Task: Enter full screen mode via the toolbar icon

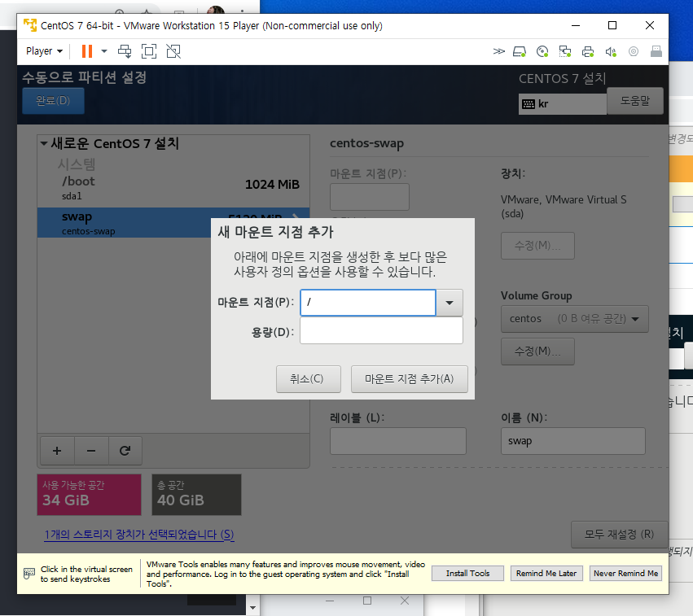Action: (x=149, y=51)
